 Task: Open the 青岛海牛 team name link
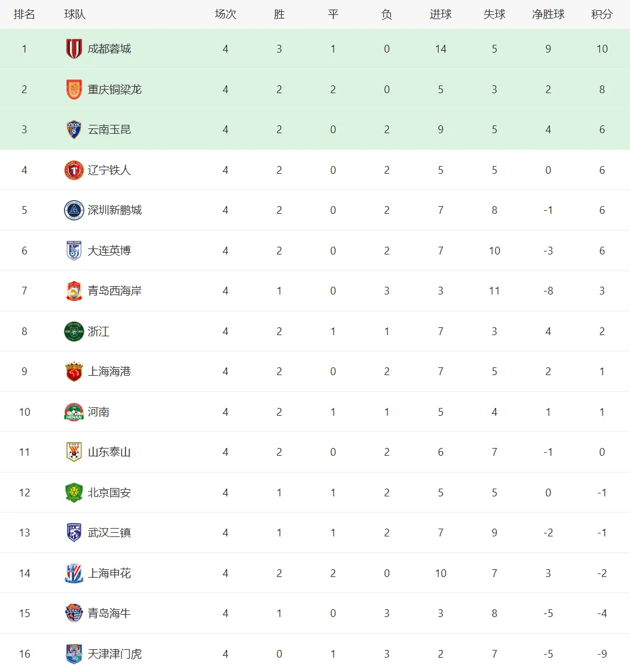pyautogui.click(x=109, y=613)
